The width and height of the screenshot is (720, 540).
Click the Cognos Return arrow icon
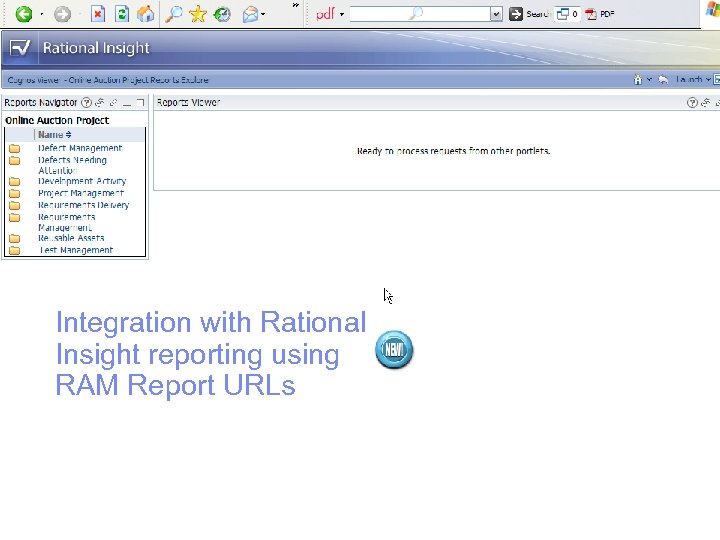(x=663, y=80)
